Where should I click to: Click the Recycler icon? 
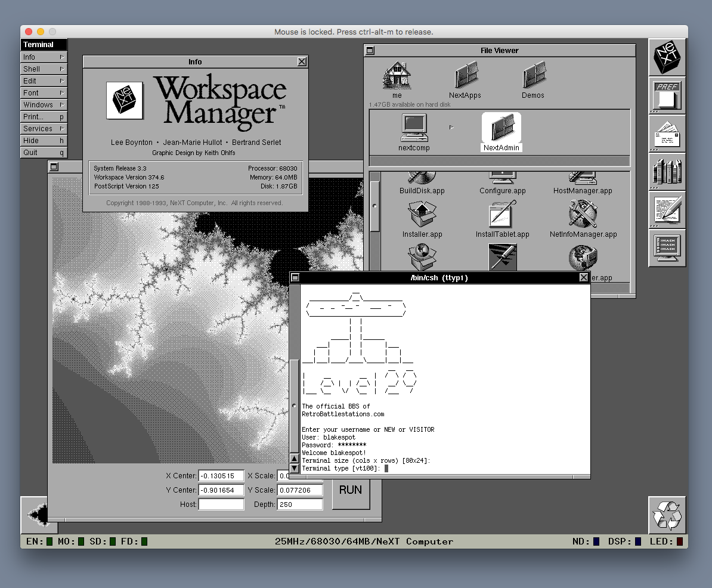click(667, 515)
